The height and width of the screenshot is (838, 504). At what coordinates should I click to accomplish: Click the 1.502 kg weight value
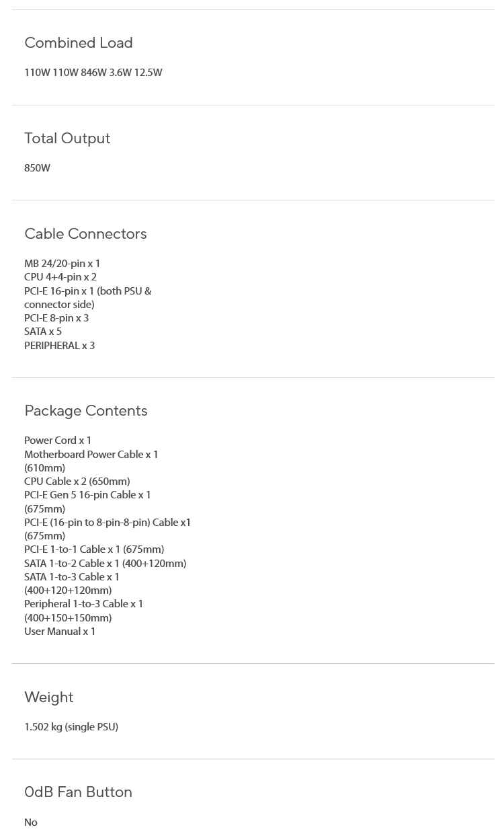tap(71, 727)
